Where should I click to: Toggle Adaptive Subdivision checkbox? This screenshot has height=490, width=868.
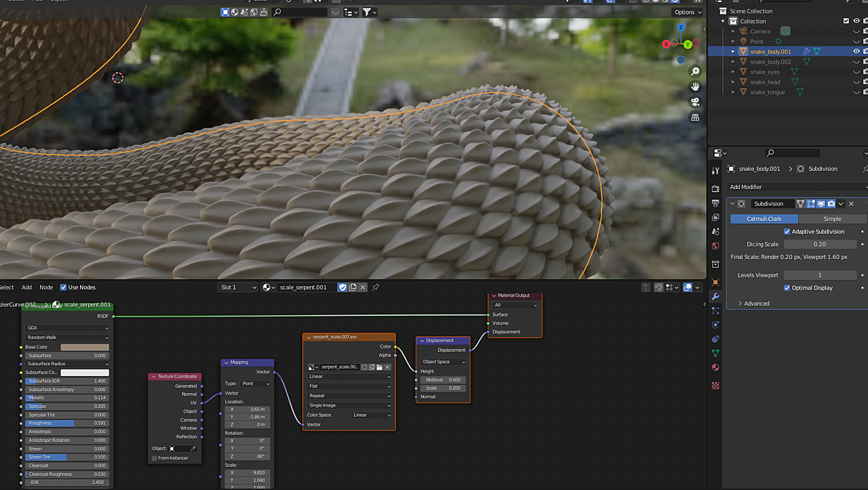coord(787,232)
